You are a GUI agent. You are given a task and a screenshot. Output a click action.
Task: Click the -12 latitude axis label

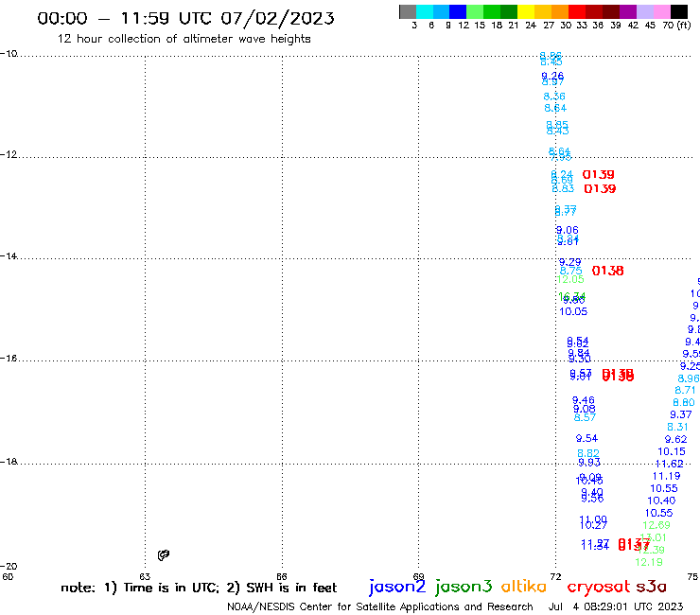9,154
